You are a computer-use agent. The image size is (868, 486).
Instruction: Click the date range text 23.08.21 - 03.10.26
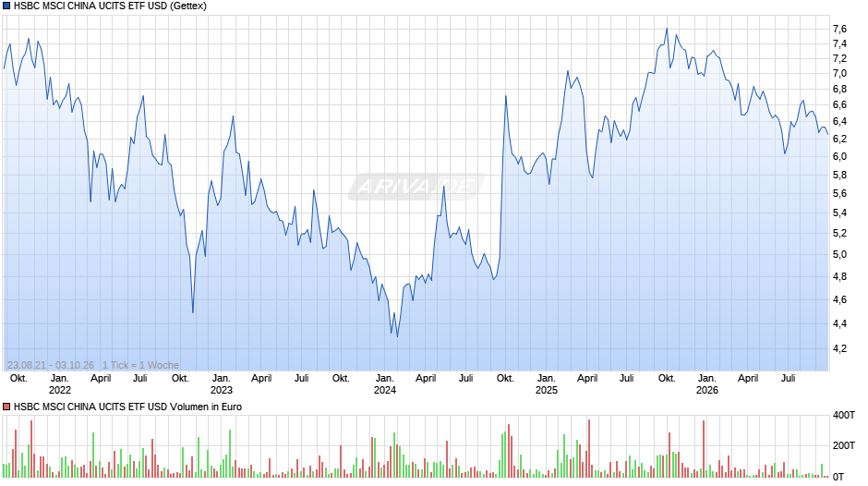pyautogui.click(x=51, y=365)
